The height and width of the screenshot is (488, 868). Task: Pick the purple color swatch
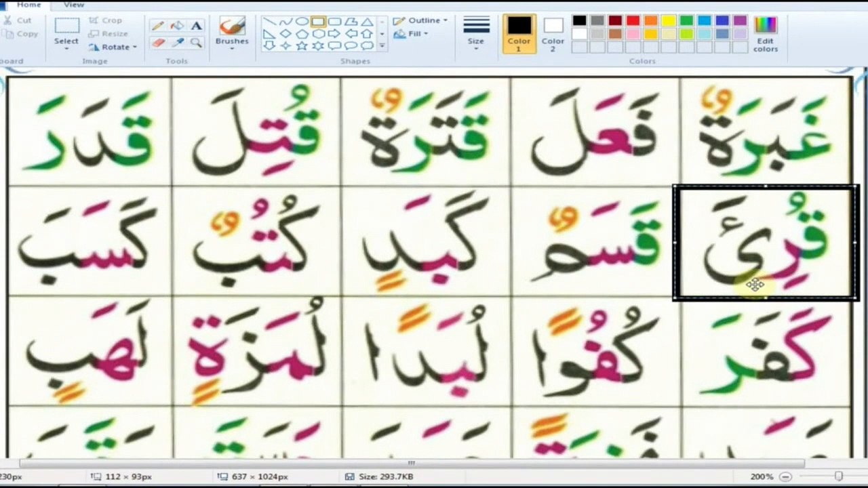click(740, 21)
